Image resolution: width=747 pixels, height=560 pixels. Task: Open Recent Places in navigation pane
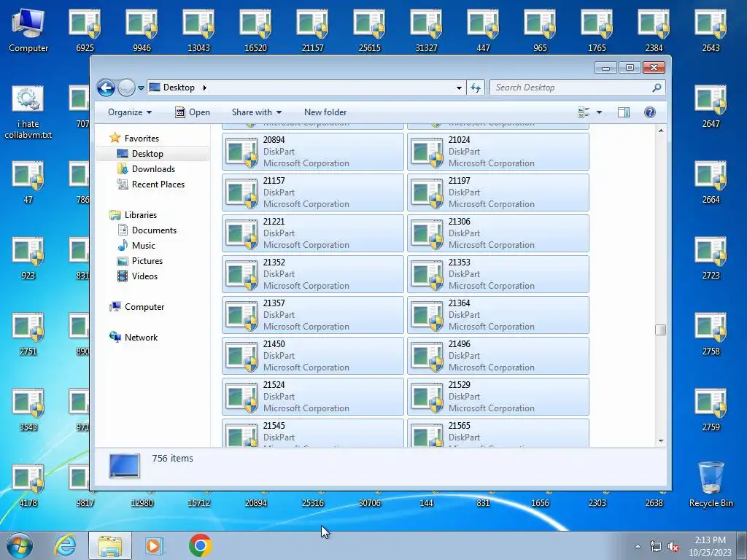pos(158,184)
